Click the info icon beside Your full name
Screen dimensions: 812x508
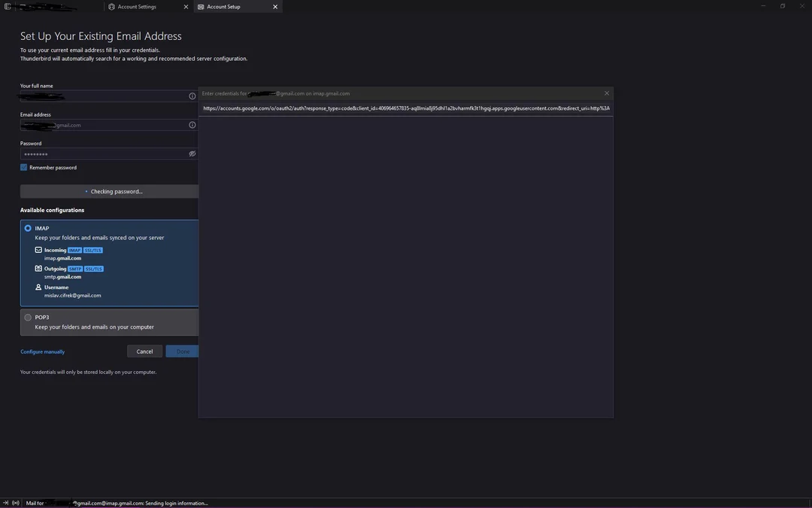tap(192, 96)
